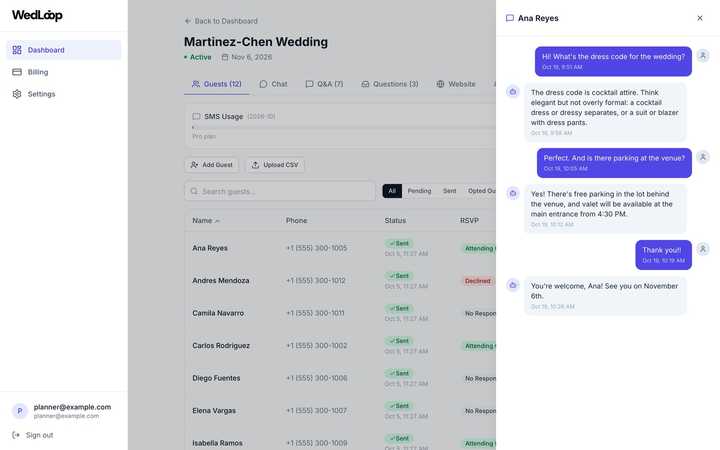Go back via Back to Dashboard link
Screen dimensions: 720x450
tap(221, 21)
